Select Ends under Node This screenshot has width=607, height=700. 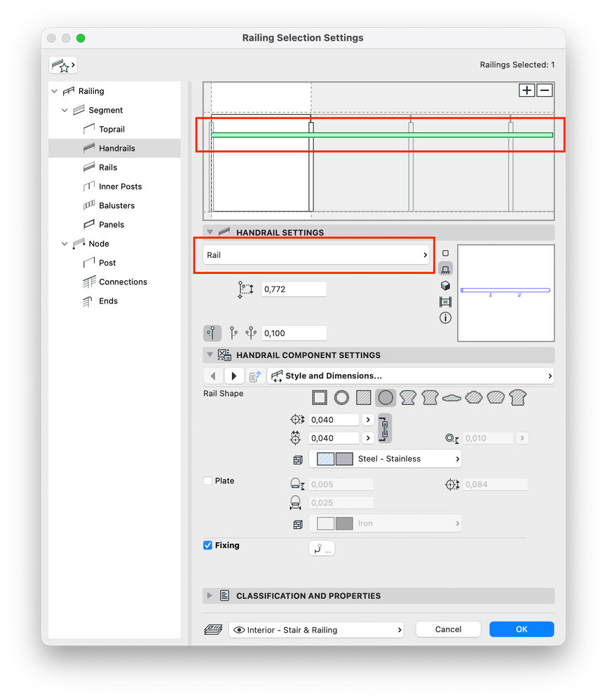click(x=108, y=301)
